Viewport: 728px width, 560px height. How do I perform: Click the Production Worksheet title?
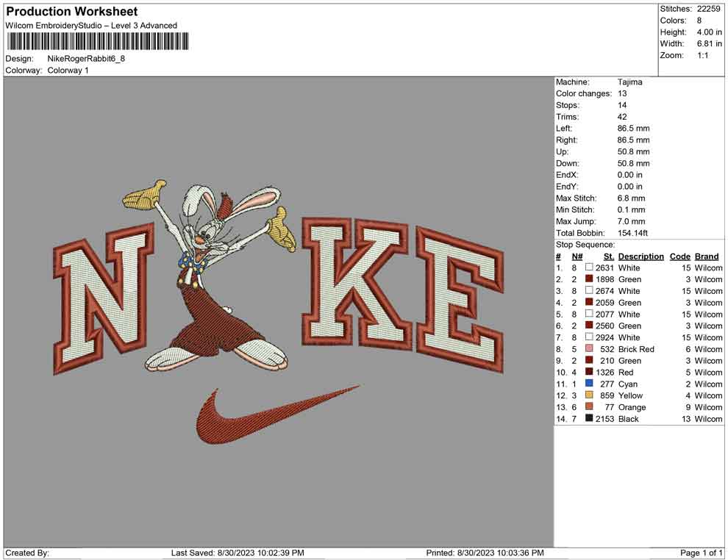(x=71, y=12)
